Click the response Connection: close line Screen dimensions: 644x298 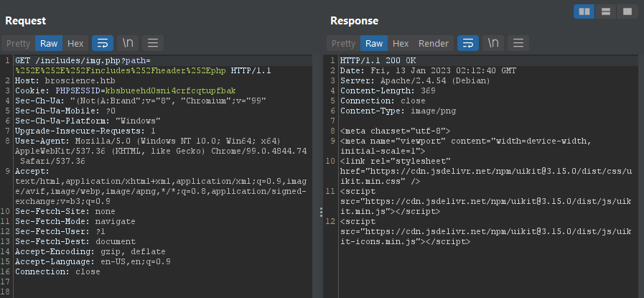383,101
